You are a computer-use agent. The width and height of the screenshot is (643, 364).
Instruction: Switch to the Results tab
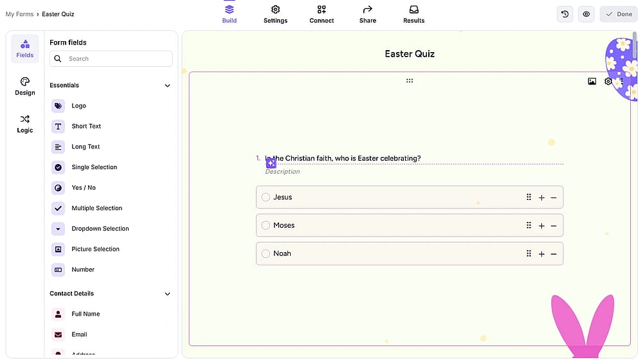click(413, 14)
